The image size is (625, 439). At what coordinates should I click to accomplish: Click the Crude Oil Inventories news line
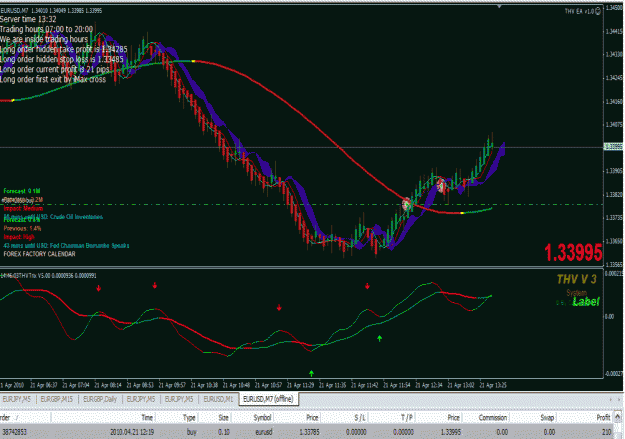click(53, 217)
